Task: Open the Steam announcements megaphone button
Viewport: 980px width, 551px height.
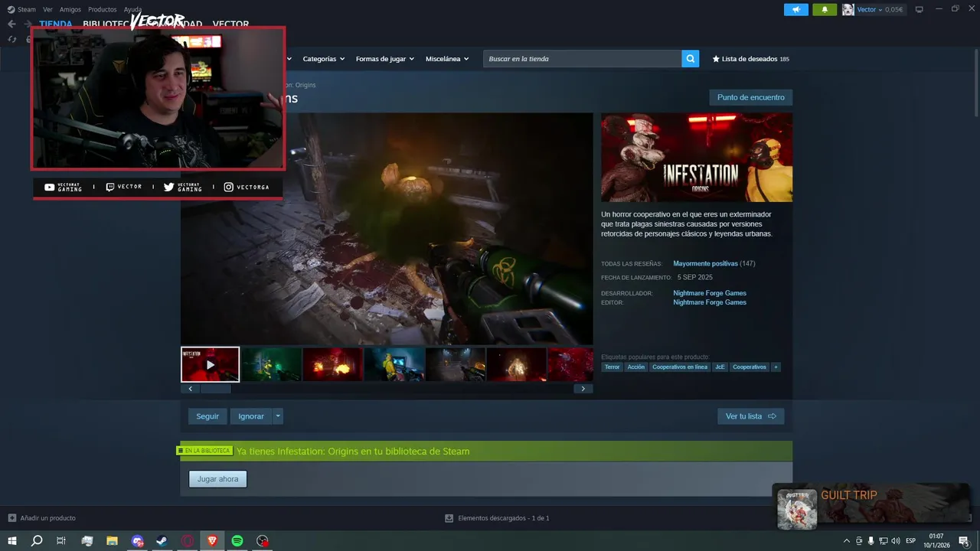Action: tap(795, 9)
